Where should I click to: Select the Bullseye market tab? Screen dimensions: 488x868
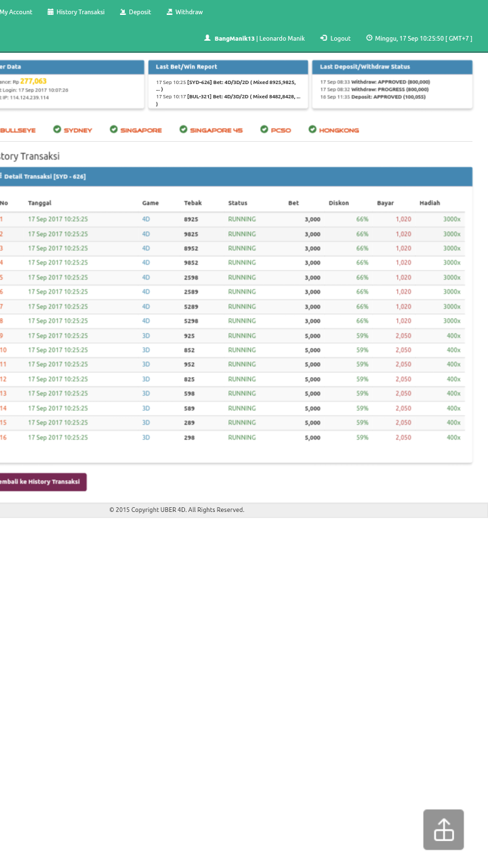(18, 130)
